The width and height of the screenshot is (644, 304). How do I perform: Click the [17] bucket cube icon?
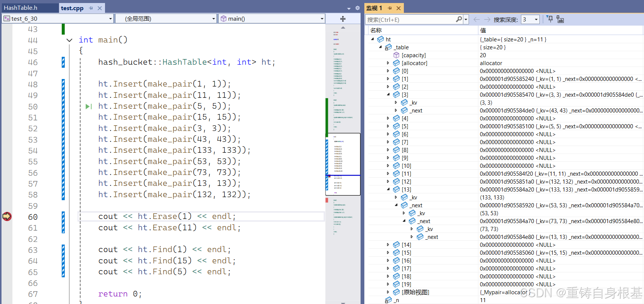pyautogui.click(x=396, y=268)
